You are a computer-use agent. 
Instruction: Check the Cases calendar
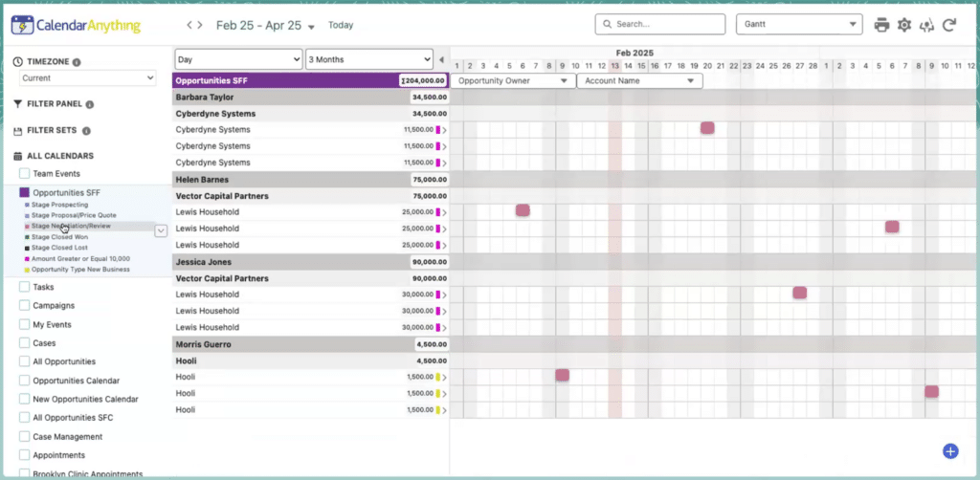click(x=24, y=342)
